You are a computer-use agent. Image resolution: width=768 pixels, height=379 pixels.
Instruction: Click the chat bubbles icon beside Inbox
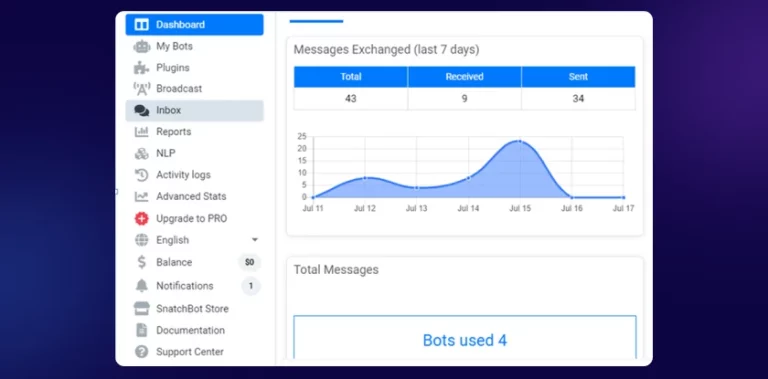(x=142, y=111)
